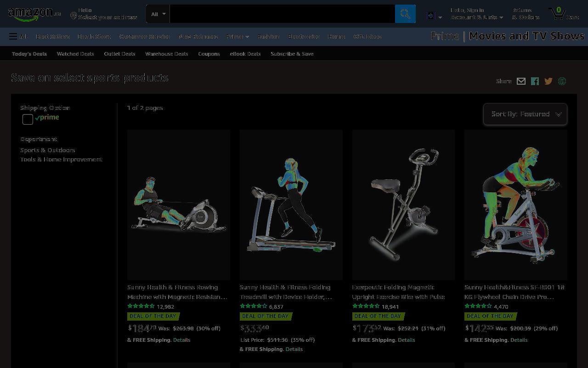This screenshot has height=368, width=588.
Task: Enable the Prime shipping option checkbox
Action: (x=28, y=120)
